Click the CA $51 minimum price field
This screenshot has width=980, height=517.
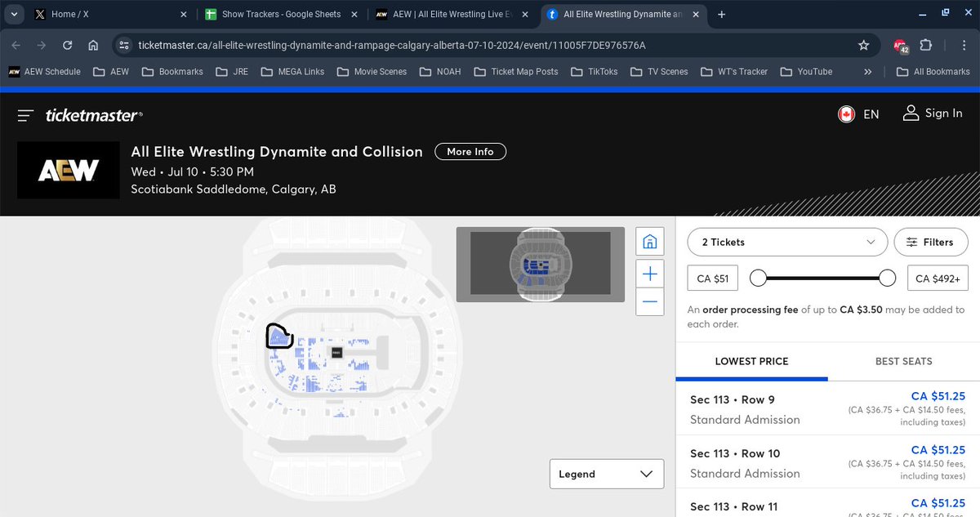(x=713, y=279)
